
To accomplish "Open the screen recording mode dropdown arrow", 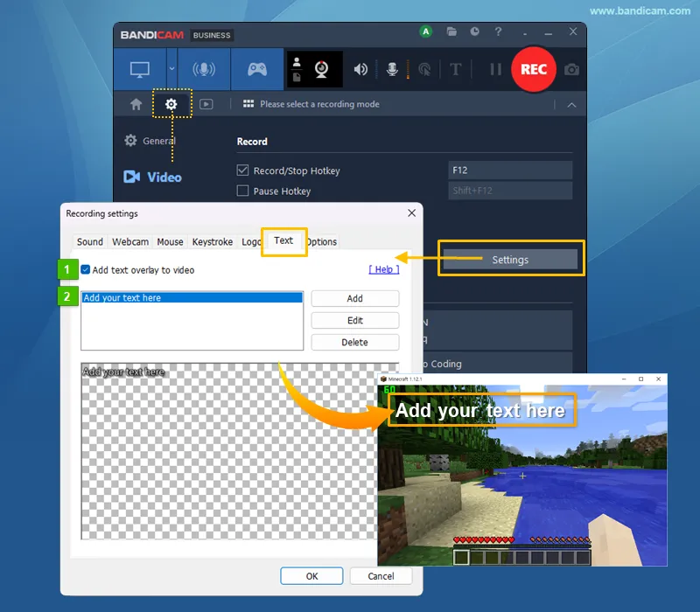I will 171,69.
